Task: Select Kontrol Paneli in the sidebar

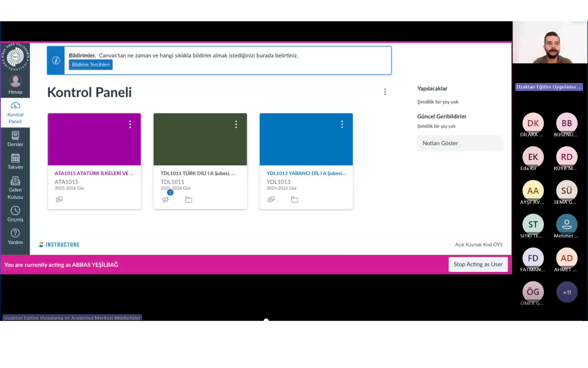Action: (15, 112)
